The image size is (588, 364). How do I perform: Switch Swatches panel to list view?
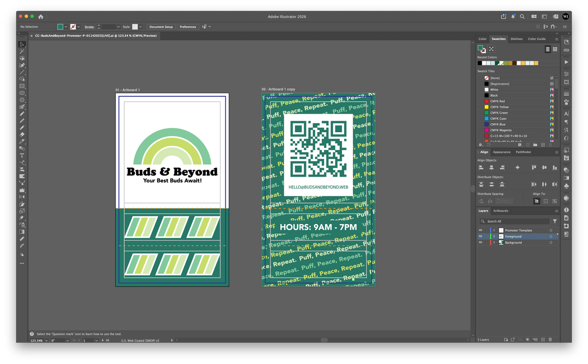pos(548,49)
